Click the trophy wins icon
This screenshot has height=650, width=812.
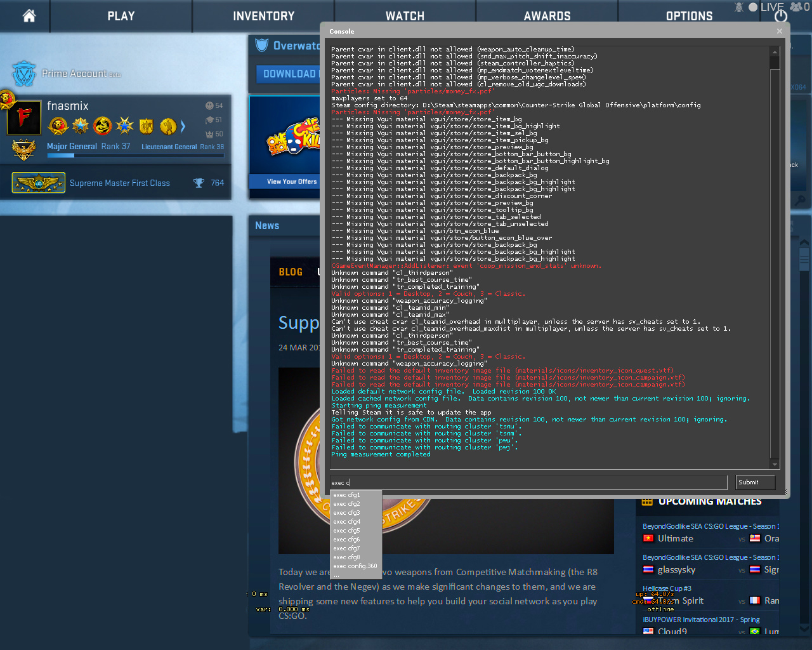pyautogui.click(x=199, y=183)
